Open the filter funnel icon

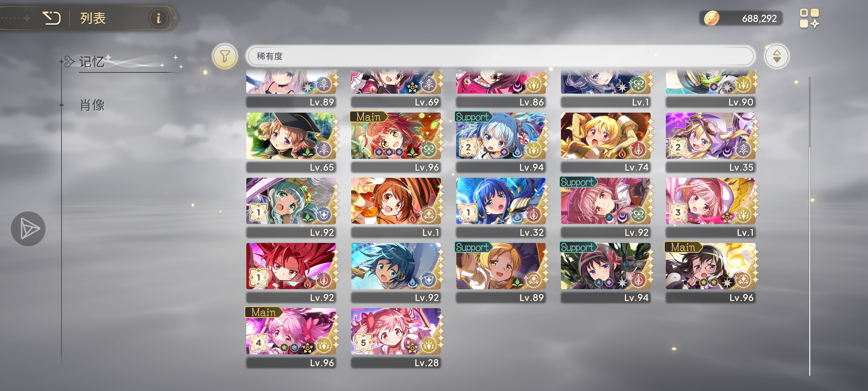pyautogui.click(x=225, y=56)
